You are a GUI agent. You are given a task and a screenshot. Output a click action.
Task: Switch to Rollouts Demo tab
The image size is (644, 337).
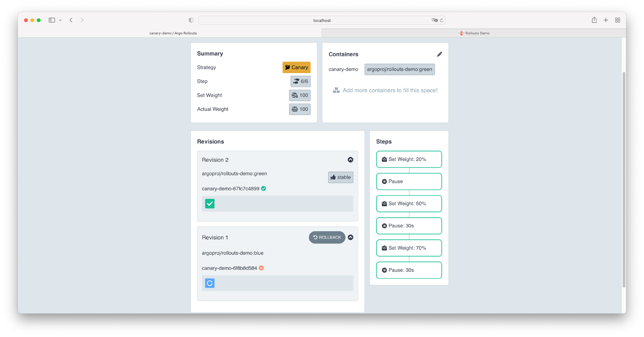tap(474, 33)
